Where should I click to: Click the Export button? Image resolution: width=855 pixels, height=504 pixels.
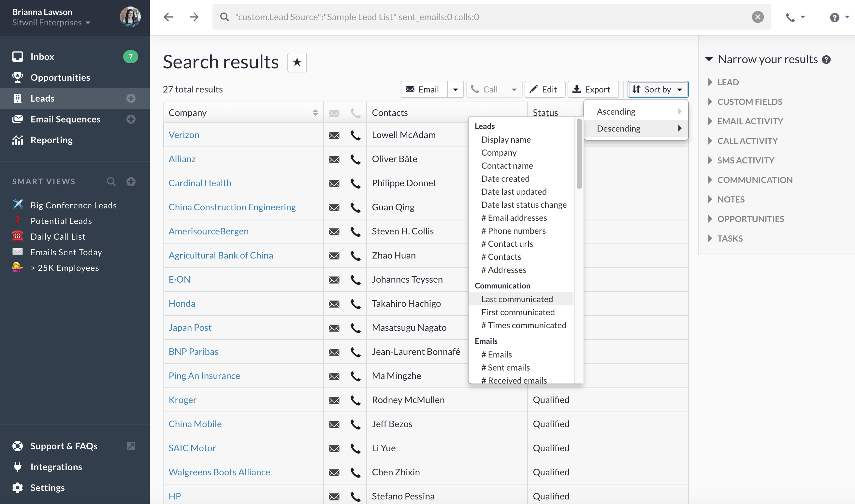(593, 90)
